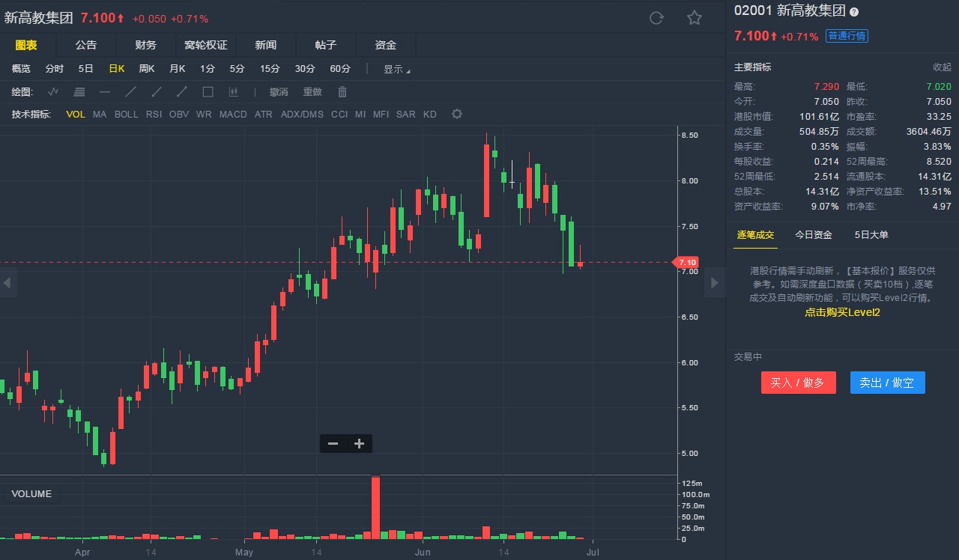Enable the BOLL indicator
The height and width of the screenshot is (560, 959).
pyautogui.click(x=127, y=115)
